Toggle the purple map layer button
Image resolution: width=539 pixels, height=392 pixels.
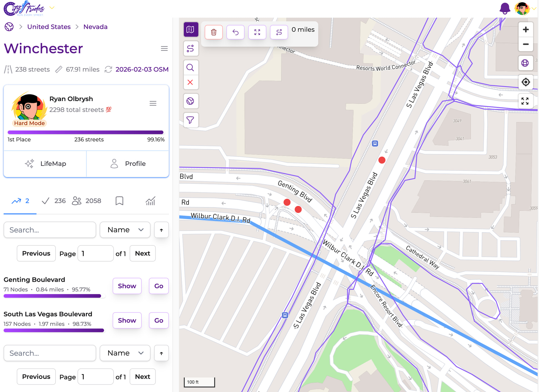tap(191, 29)
